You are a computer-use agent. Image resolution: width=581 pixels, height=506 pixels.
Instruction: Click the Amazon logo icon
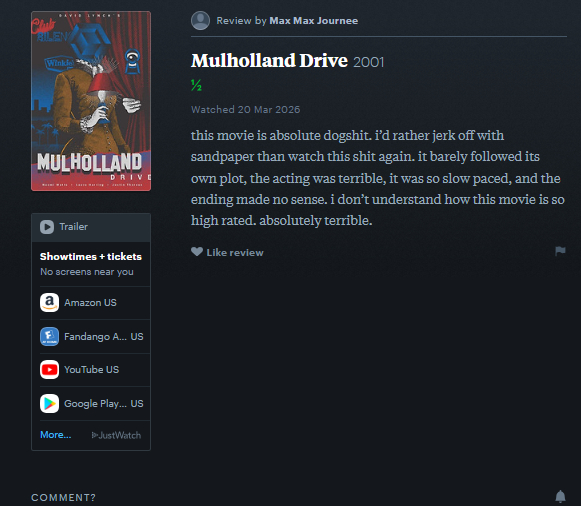click(49, 303)
